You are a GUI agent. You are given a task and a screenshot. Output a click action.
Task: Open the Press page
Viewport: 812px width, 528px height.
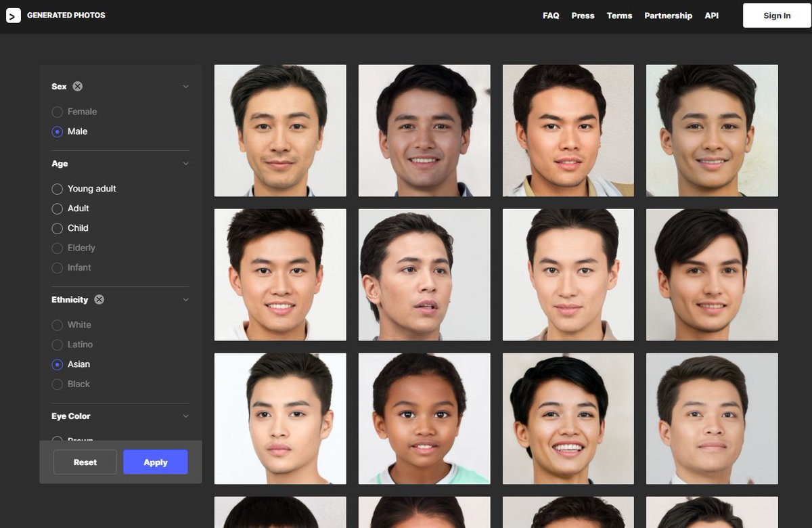coord(583,16)
